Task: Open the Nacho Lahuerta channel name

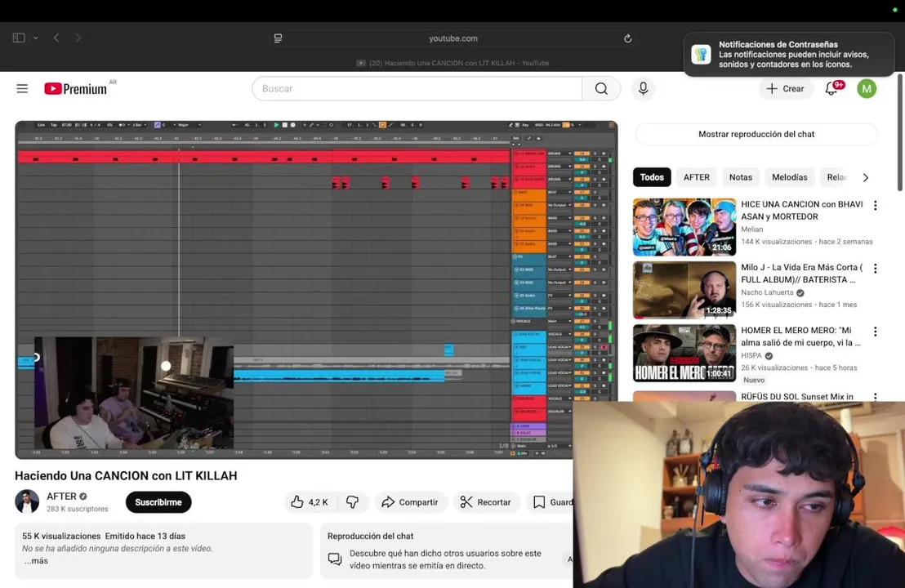Action: pos(767,292)
